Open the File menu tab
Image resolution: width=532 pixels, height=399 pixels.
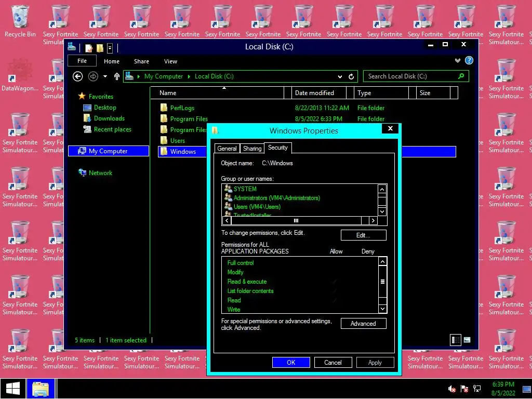[x=82, y=61]
